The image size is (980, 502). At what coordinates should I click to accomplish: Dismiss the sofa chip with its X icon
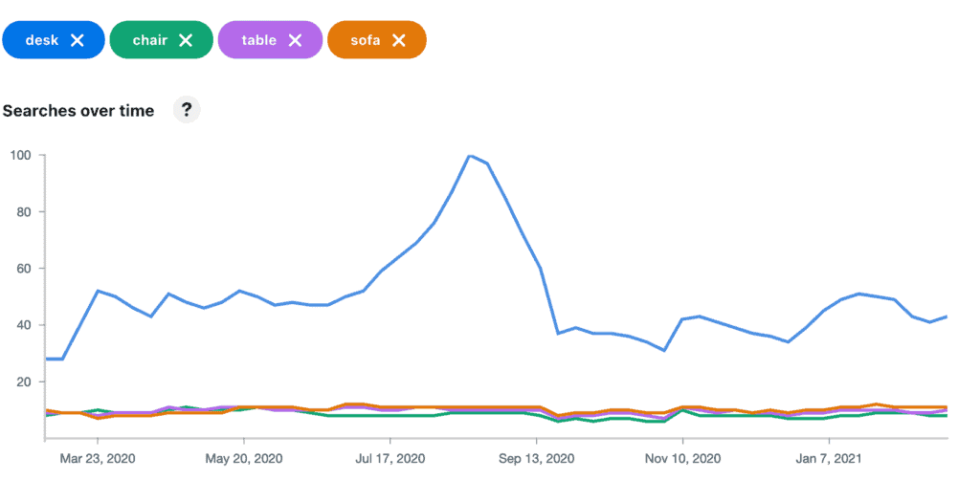click(x=399, y=40)
